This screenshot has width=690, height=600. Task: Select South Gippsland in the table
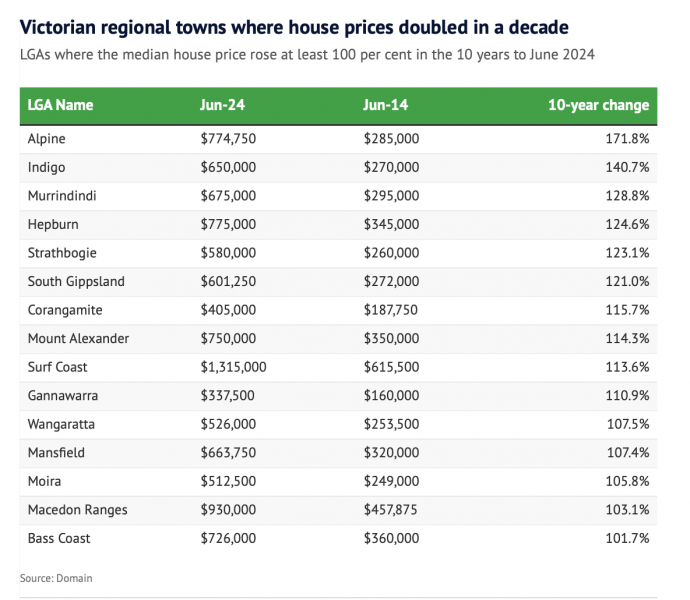click(76, 282)
